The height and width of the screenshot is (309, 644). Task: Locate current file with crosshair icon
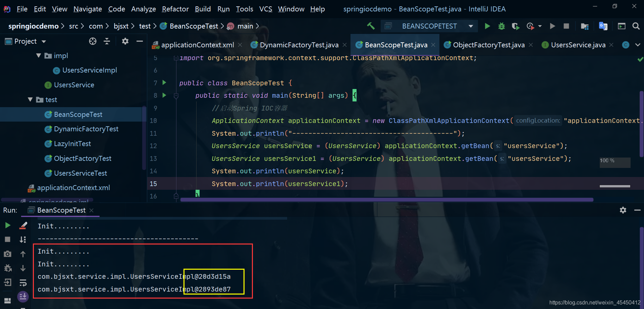click(93, 41)
